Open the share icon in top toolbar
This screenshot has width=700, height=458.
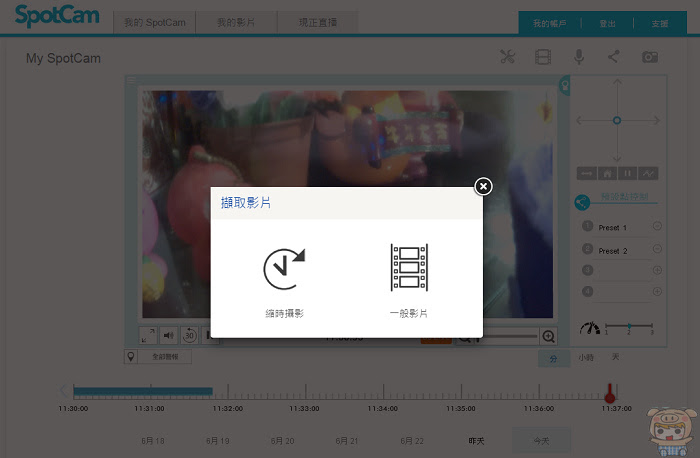[x=613, y=56]
